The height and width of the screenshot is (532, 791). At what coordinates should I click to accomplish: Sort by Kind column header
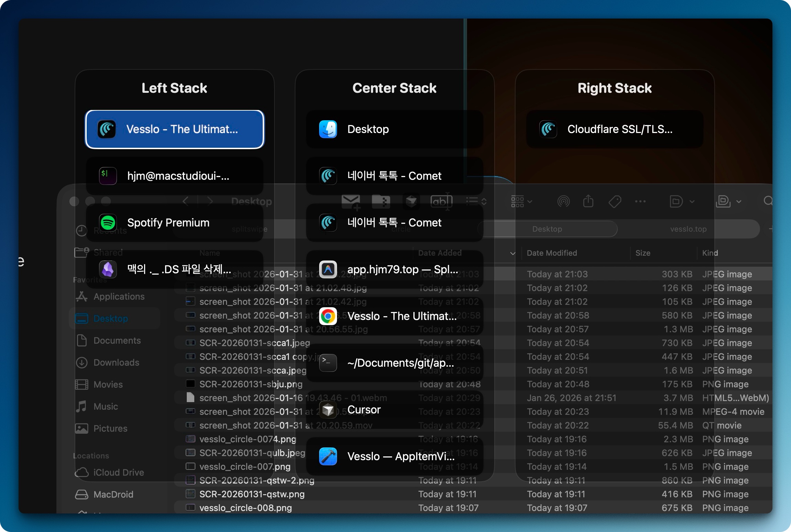(710, 253)
